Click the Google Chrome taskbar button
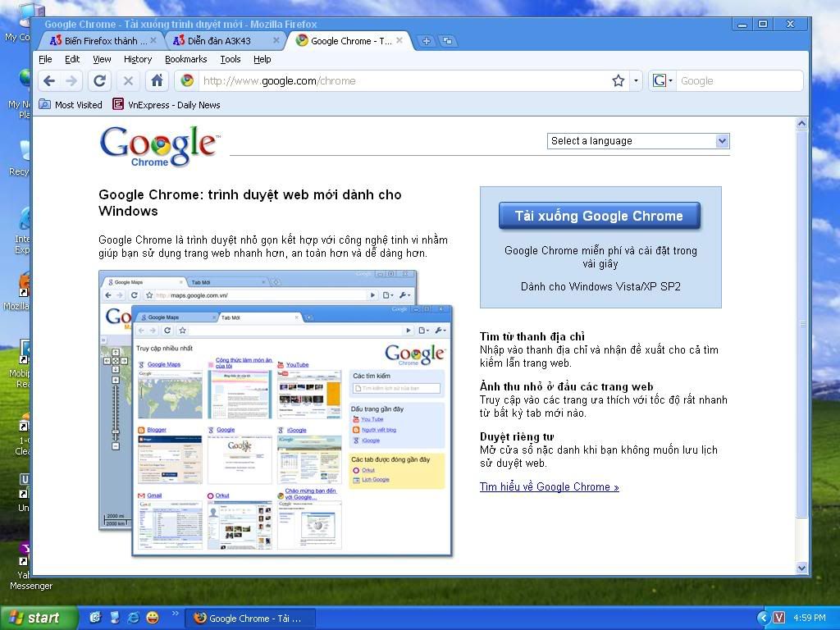This screenshot has width=840, height=630. pyautogui.click(x=249, y=619)
